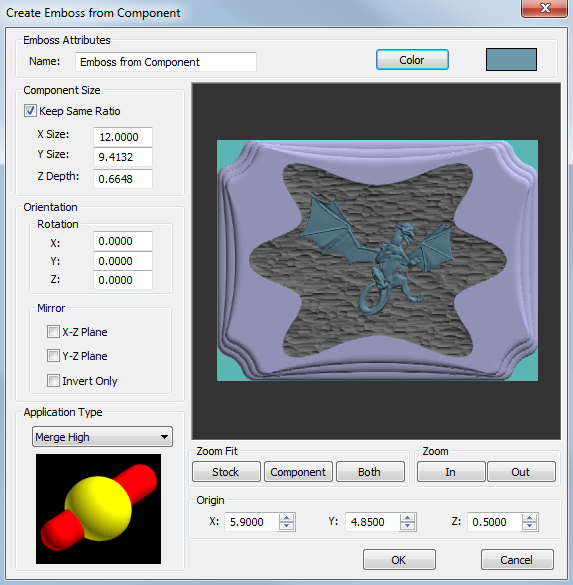The width and height of the screenshot is (573, 585).
Task: Increase the Origin X value with up arrow
Action: click(x=286, y=518)
